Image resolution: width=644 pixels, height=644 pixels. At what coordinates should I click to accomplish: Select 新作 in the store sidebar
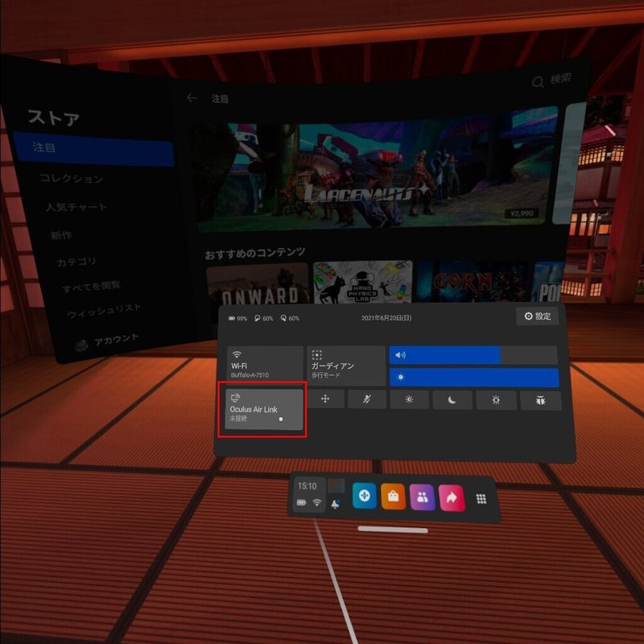tap(61, 235)
